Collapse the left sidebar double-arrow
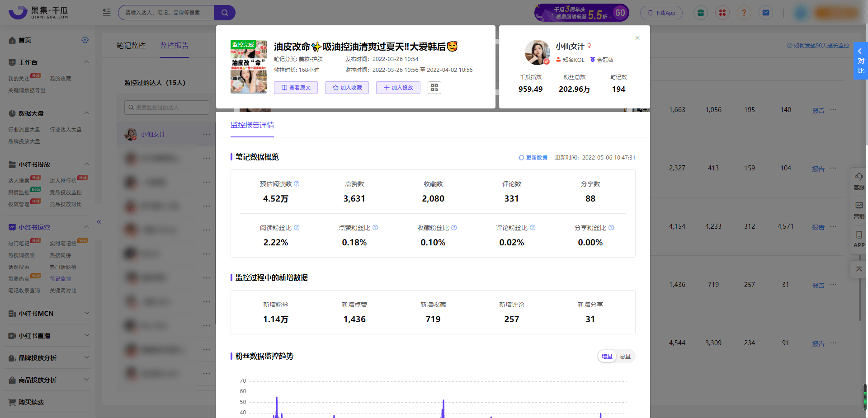Image resolution: width=868 pixels, height=418 pixels. (x=99, y=221)
